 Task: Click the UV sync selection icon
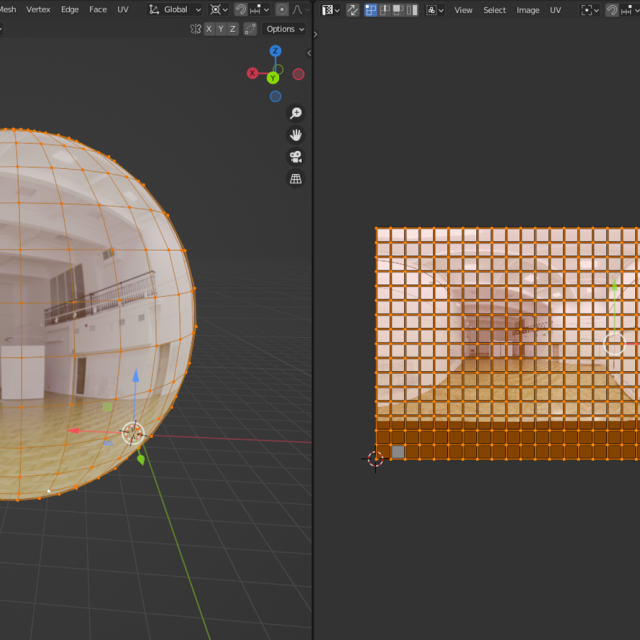[352, 10]
